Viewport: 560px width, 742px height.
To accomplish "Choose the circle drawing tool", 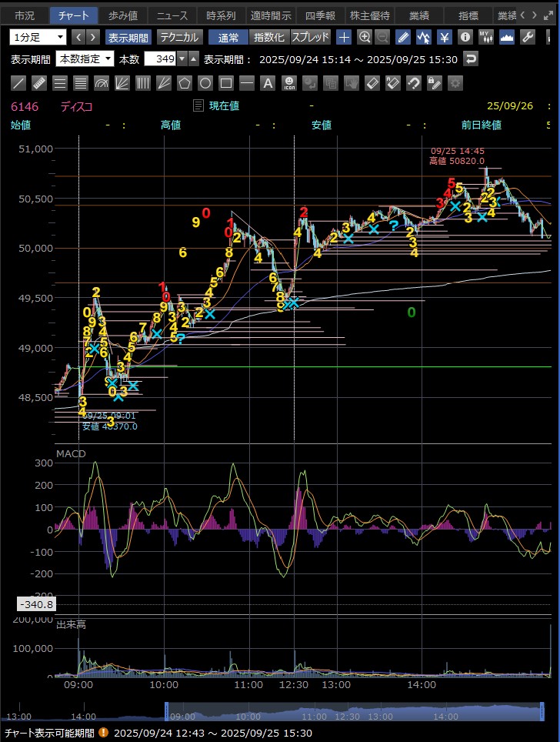I will [205, 83].
